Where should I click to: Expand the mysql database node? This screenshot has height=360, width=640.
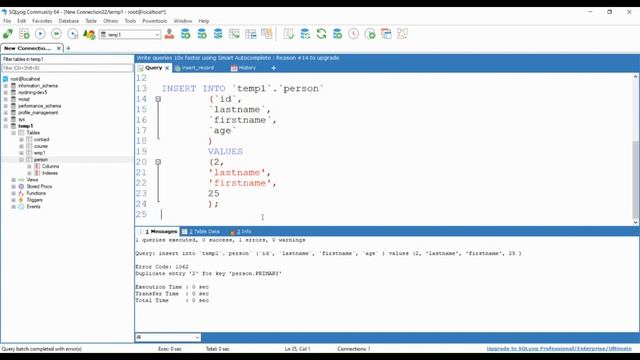6,99
